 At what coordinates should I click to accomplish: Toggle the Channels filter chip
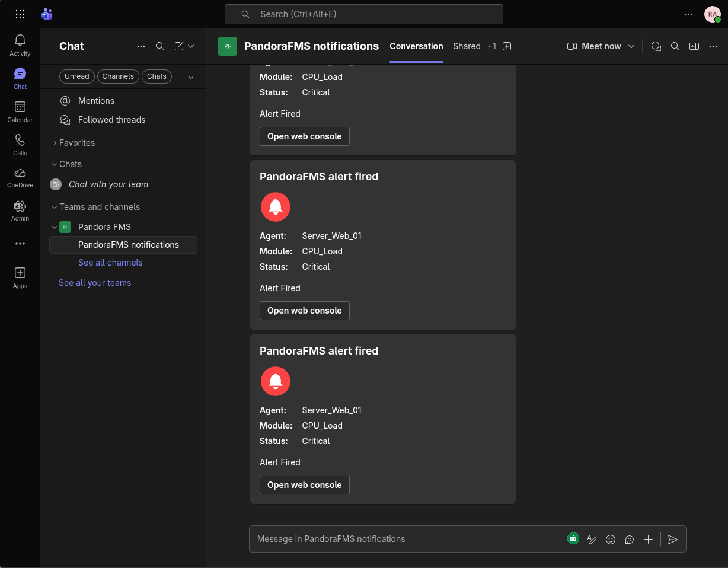click(118, 76)
